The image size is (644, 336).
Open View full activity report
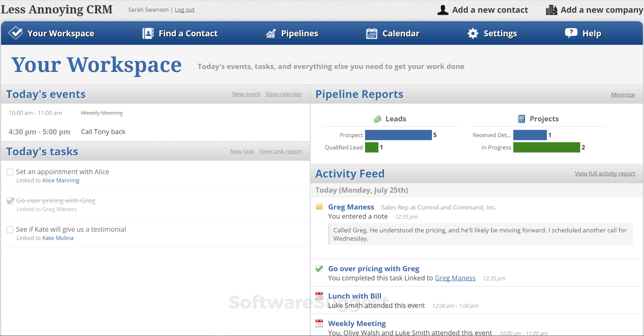[605, 173]
